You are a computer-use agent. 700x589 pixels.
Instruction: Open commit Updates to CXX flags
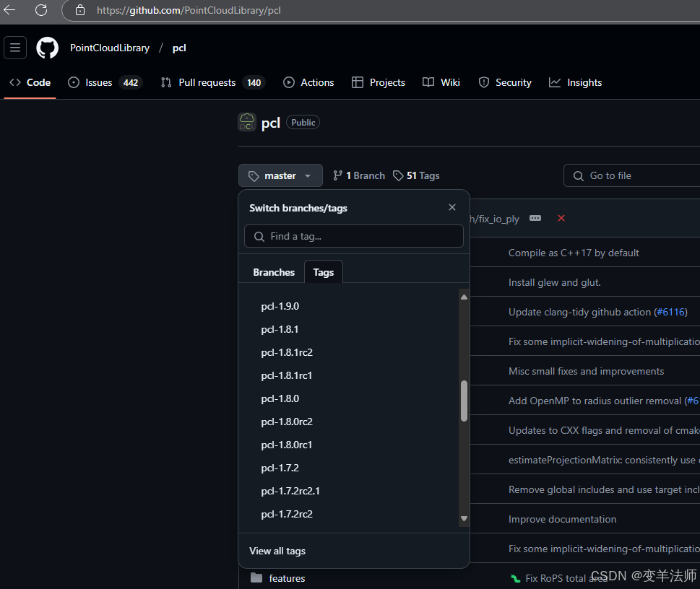coord(604,431)
